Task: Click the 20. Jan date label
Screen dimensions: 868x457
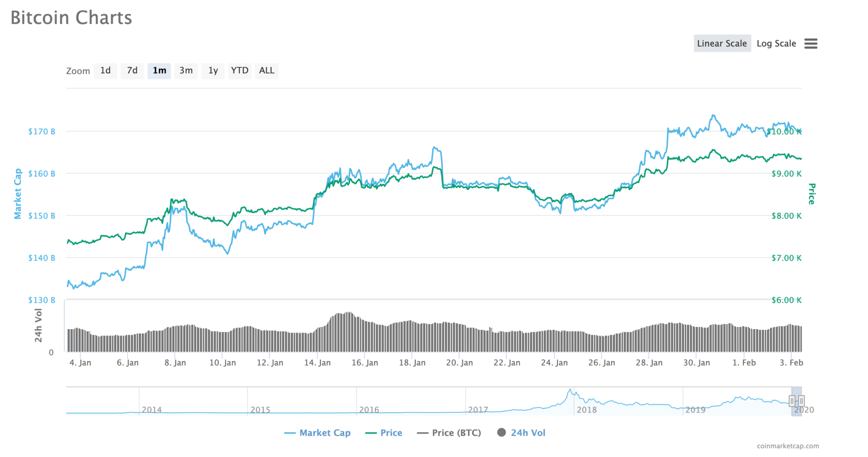Action: (460, 362)
